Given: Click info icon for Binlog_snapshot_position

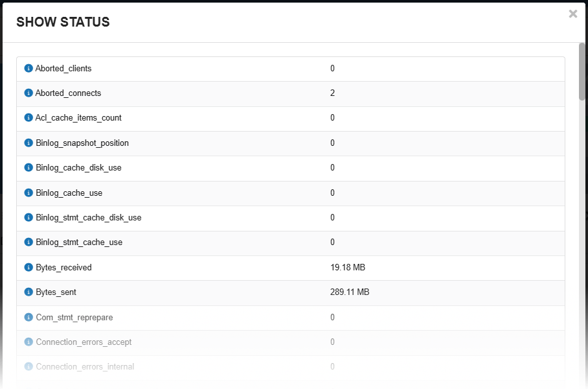Looking at the screenshot, I should 28,143.
